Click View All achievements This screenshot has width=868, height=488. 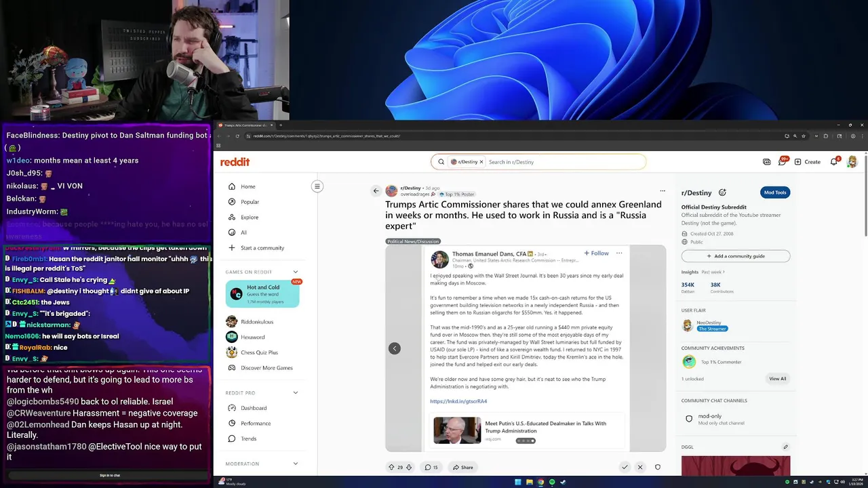[x=778, y=379]
